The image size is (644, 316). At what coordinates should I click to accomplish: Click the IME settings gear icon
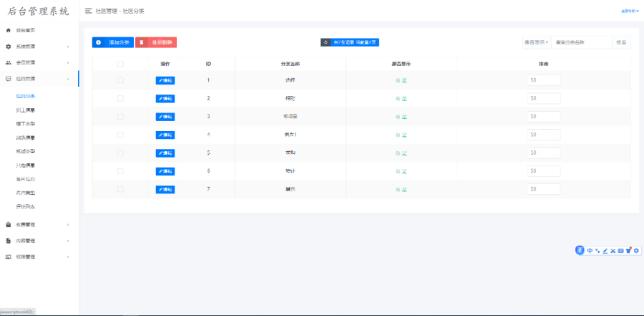(x=636, y=250)
